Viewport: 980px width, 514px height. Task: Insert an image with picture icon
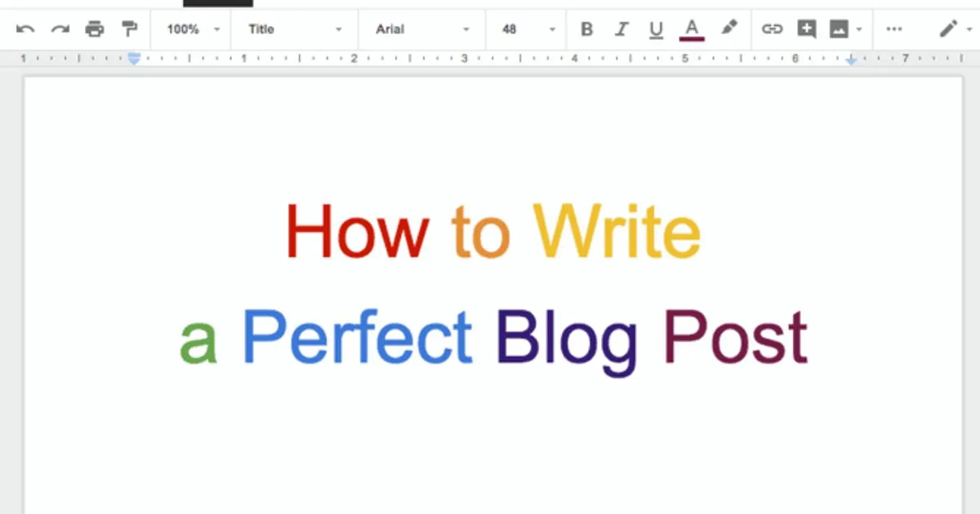[839, 29]
